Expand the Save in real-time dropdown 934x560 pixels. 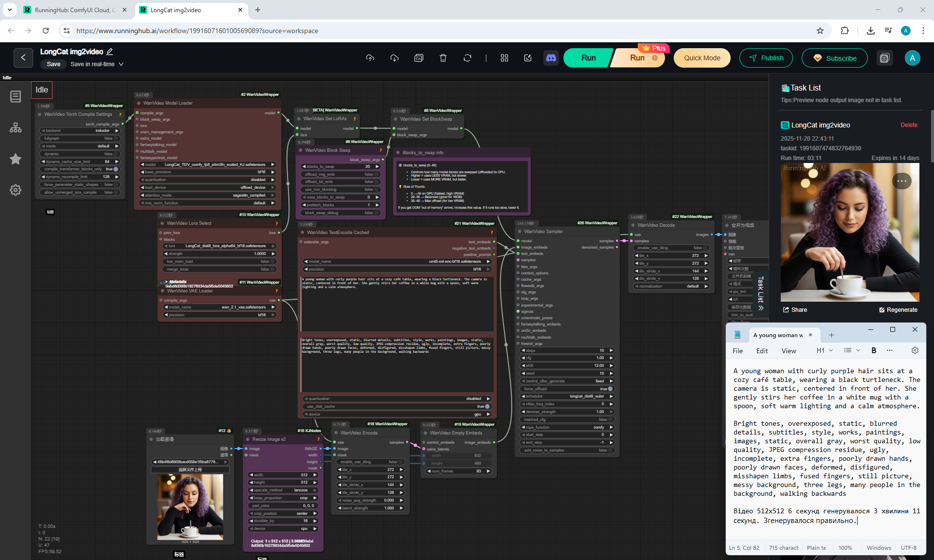121,64
